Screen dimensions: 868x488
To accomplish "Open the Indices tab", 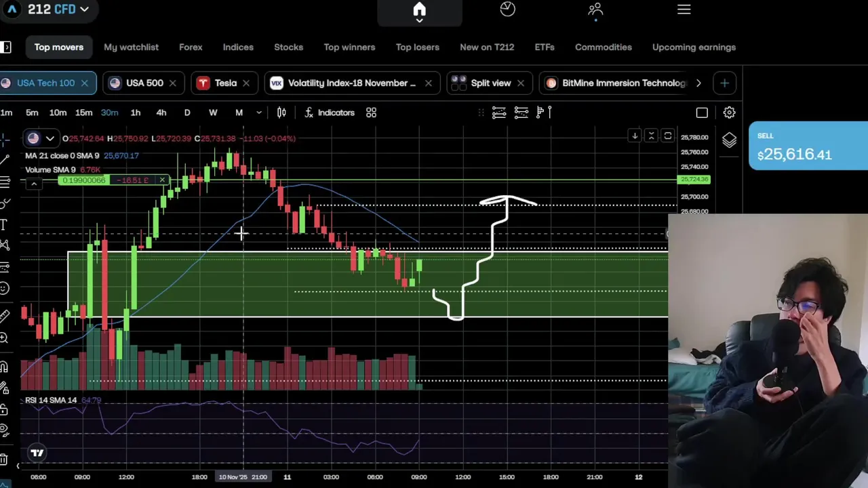I will [238, 47].
